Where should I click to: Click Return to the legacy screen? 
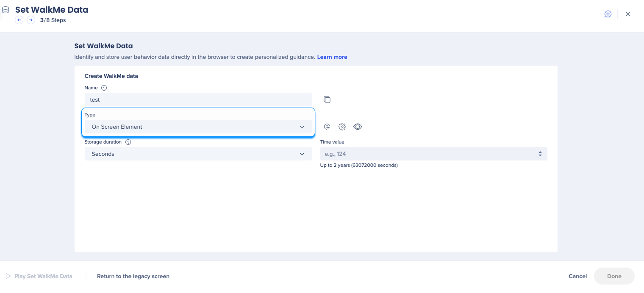133,276
